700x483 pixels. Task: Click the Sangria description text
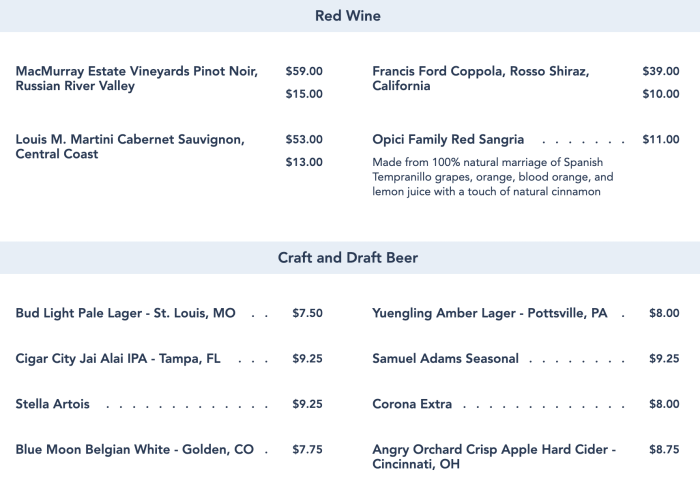pos(492,176)
